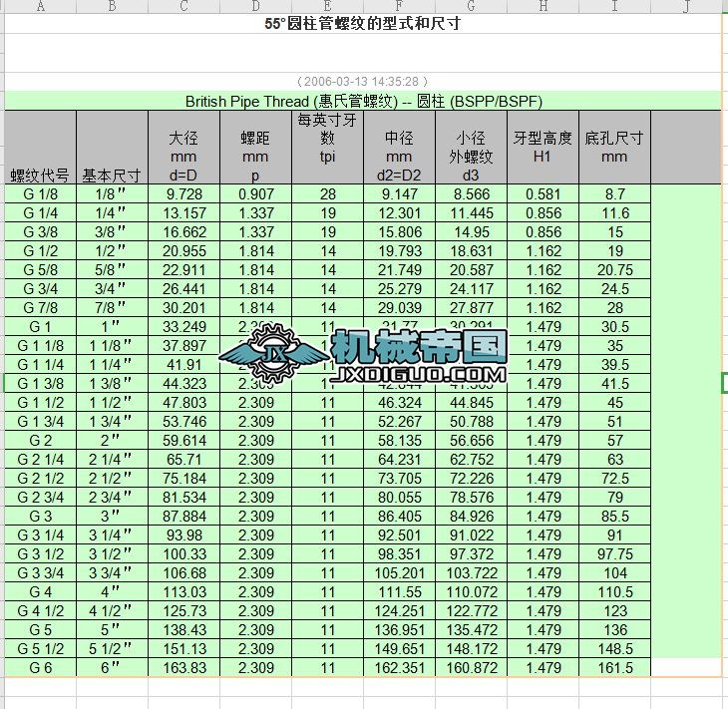Image resolution: width=728 pixels, height=709 pixels.
Task: Click the major diameter value 33.249
Action: [x=184, y=327]
